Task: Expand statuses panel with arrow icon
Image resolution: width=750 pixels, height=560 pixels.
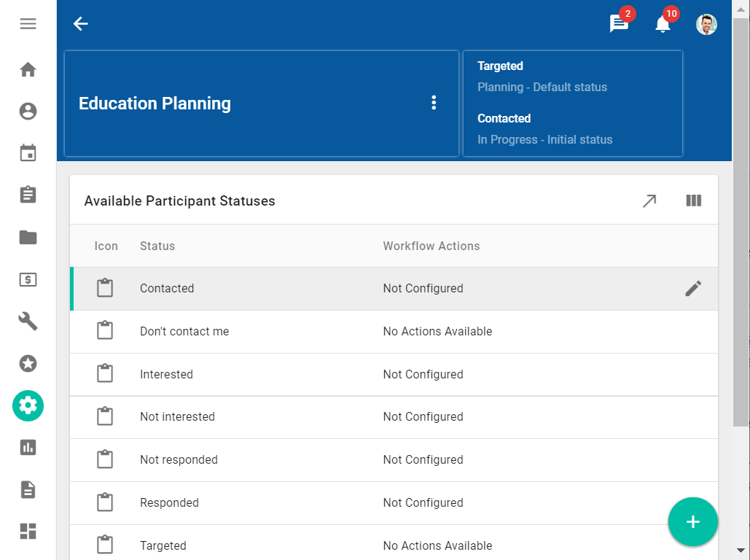Action: coord(649,201)
